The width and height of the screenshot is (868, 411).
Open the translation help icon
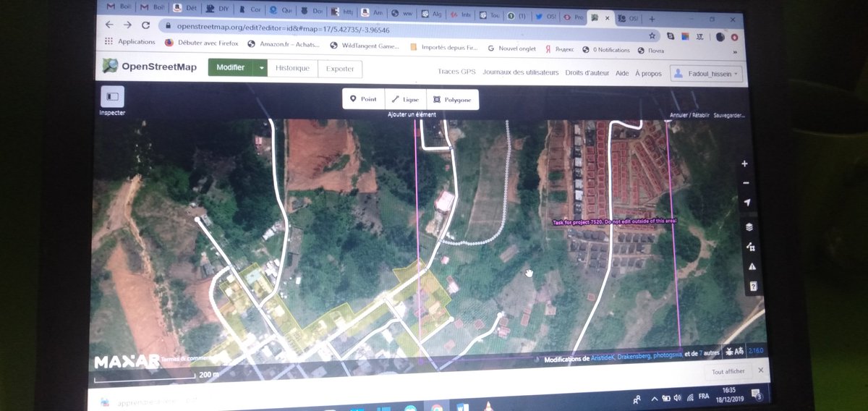click(740, 351)
